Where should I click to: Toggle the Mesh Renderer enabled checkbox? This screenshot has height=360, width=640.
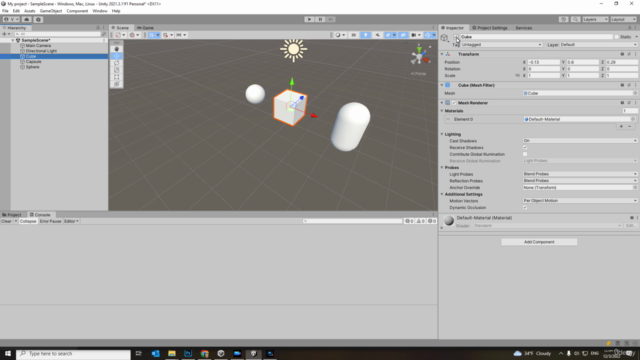pos(454,103)
